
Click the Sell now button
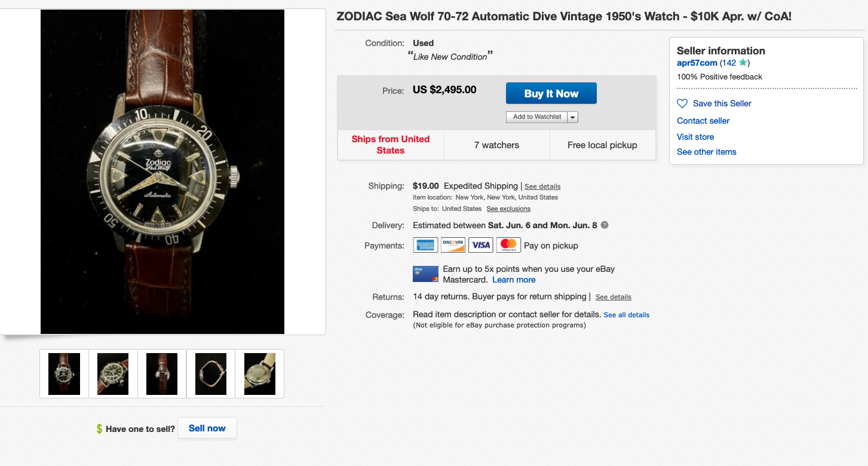[x=207, y=428]
